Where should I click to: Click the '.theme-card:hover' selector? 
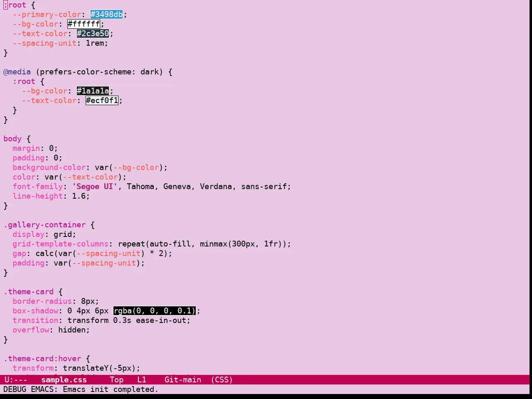click(x=42, y=359)
